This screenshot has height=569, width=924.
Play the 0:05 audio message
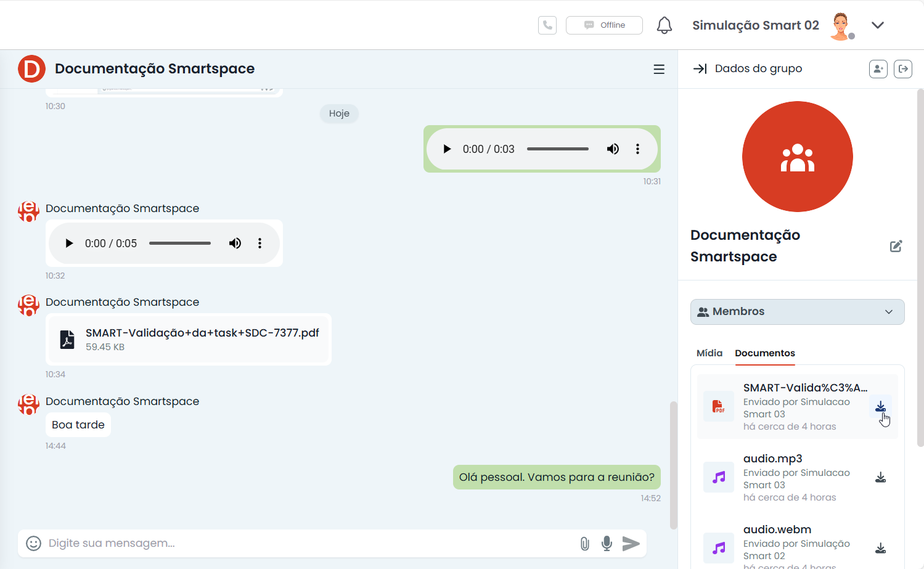point(69,244)
